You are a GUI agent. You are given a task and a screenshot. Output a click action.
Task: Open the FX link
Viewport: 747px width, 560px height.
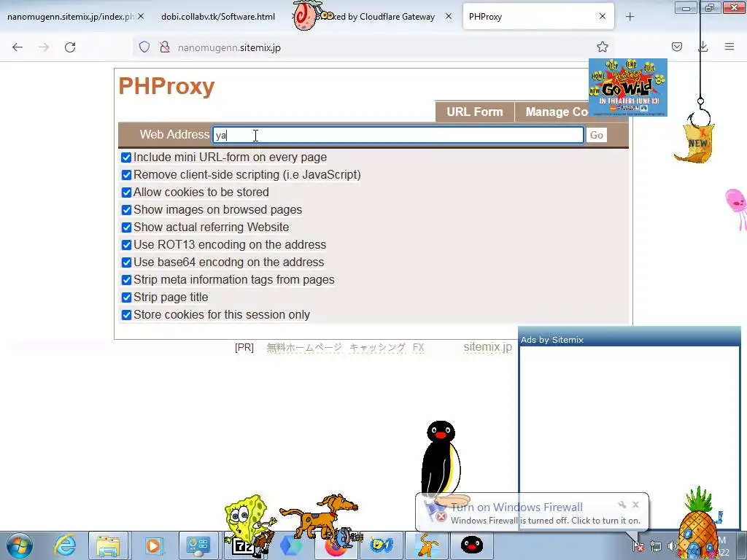point(418,348)
